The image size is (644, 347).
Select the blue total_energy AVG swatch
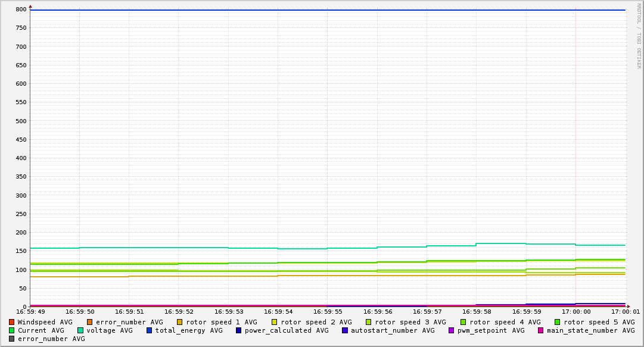tap(150, 330)
